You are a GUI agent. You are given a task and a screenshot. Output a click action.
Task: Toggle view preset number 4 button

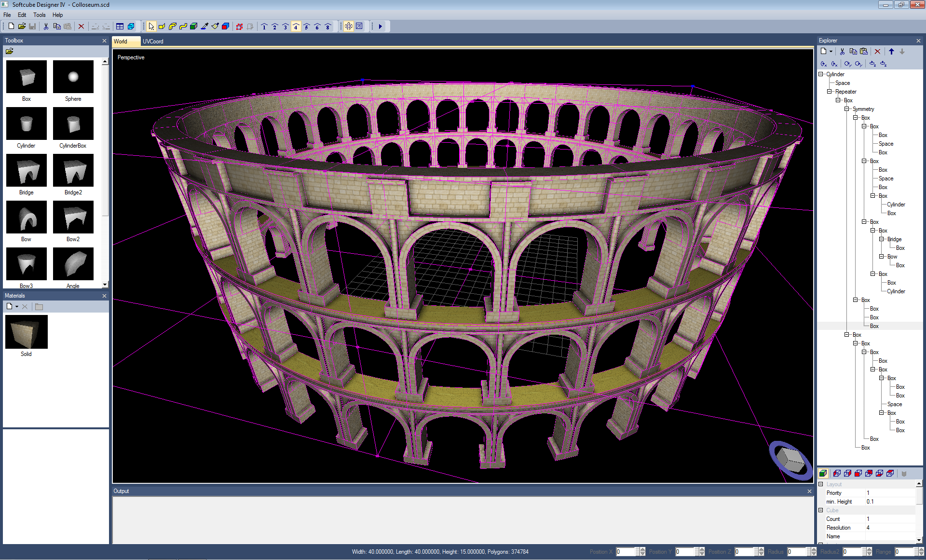click(x=296, y=27)
